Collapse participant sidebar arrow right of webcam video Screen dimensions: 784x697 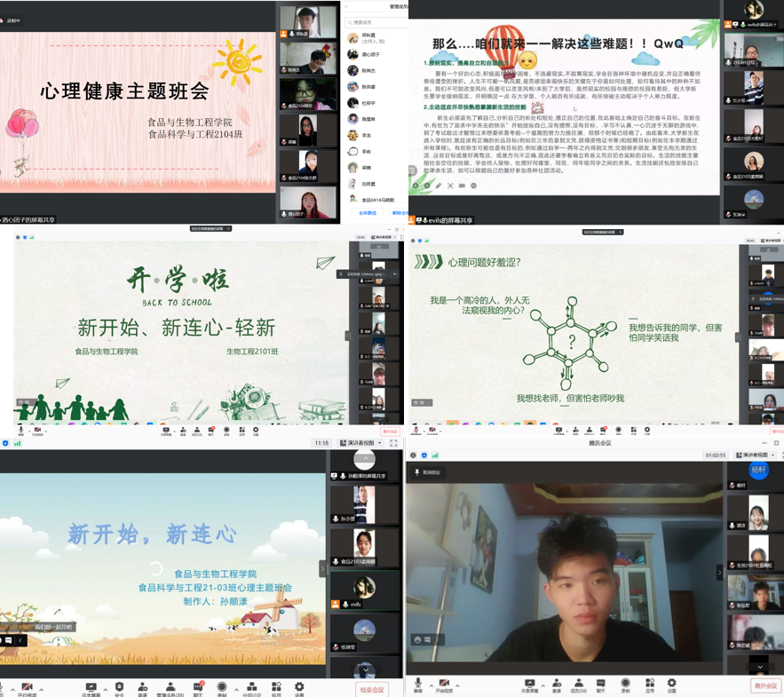[720, 574]
